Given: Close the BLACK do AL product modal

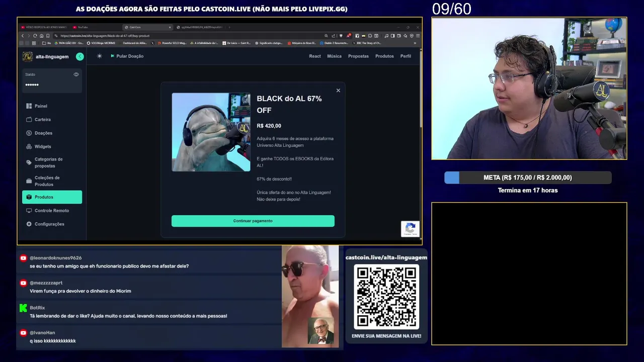Looking at the screenshot, I should coord(338,90).
